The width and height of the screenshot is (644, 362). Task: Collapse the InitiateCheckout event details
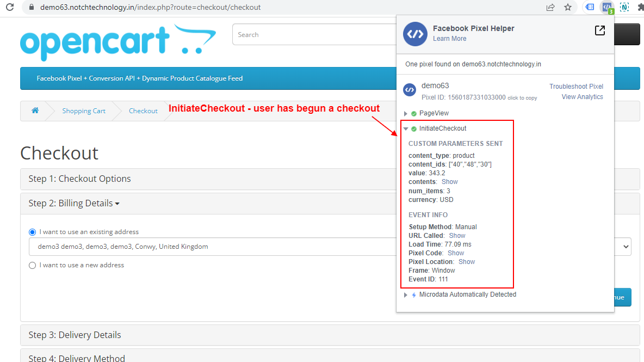pyautogui.click(x=405, y=128)
